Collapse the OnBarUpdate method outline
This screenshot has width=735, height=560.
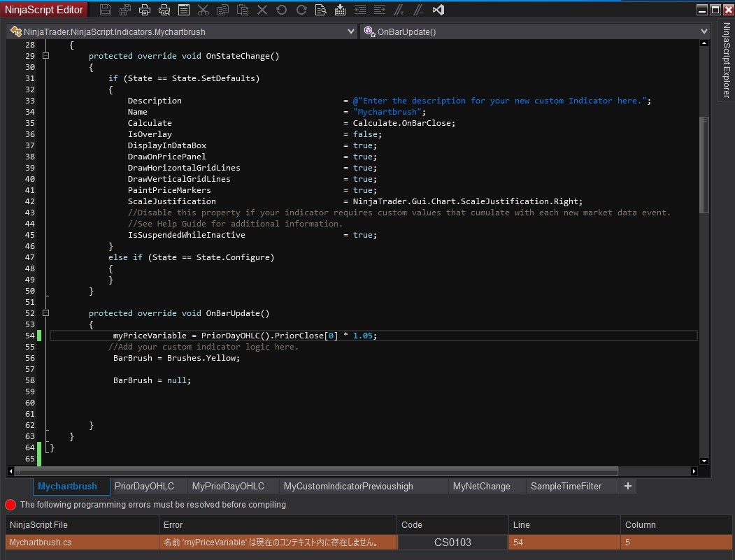(46, 313)
